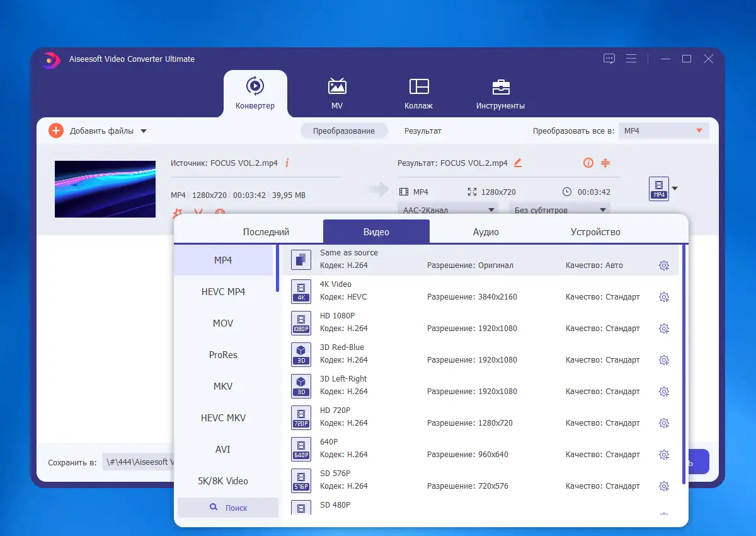Open settings gear for Same as source
Screen dimensions: 756x536
click(x=663, y=265)
